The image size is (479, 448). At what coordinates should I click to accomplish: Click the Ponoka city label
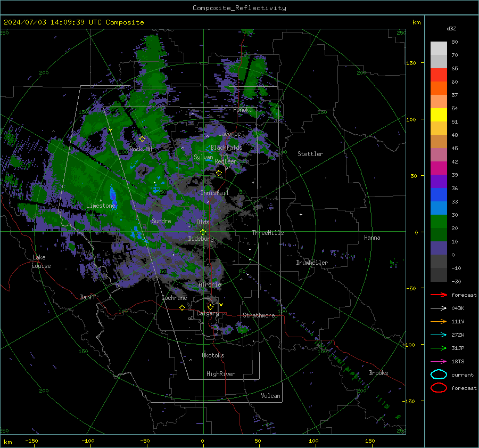point(243,110)
